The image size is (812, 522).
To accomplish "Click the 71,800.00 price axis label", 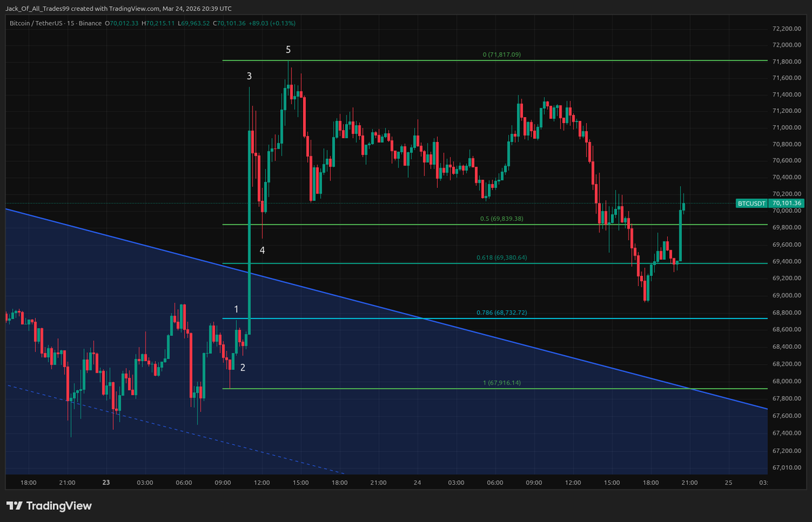I will [x=786, y=62].
